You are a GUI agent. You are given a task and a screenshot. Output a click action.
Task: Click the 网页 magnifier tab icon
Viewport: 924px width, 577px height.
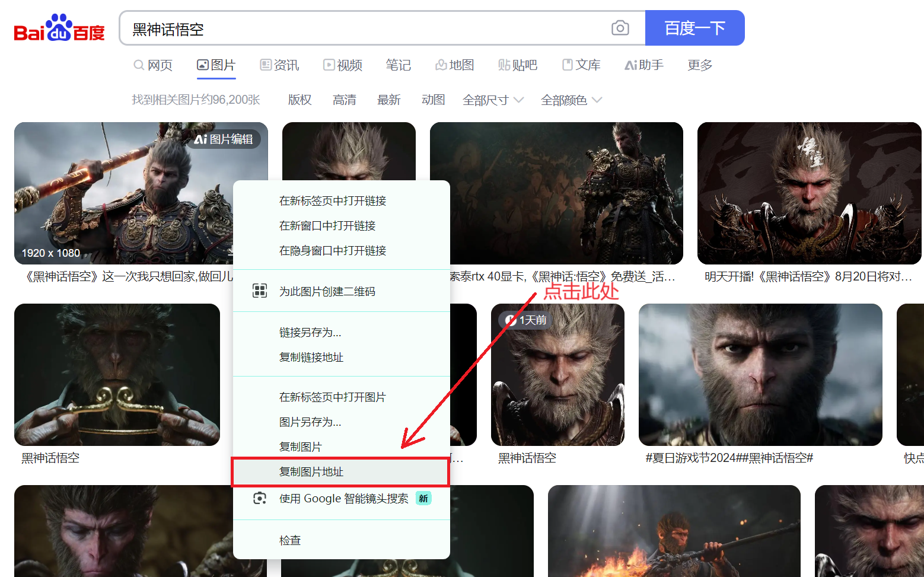tap(139, 65)
